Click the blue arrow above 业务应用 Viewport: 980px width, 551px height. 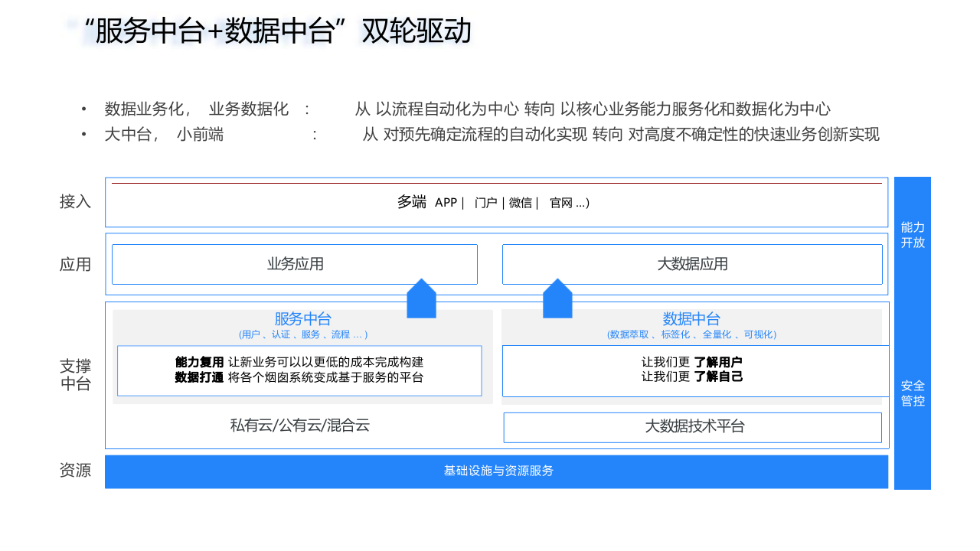(420, 298)
